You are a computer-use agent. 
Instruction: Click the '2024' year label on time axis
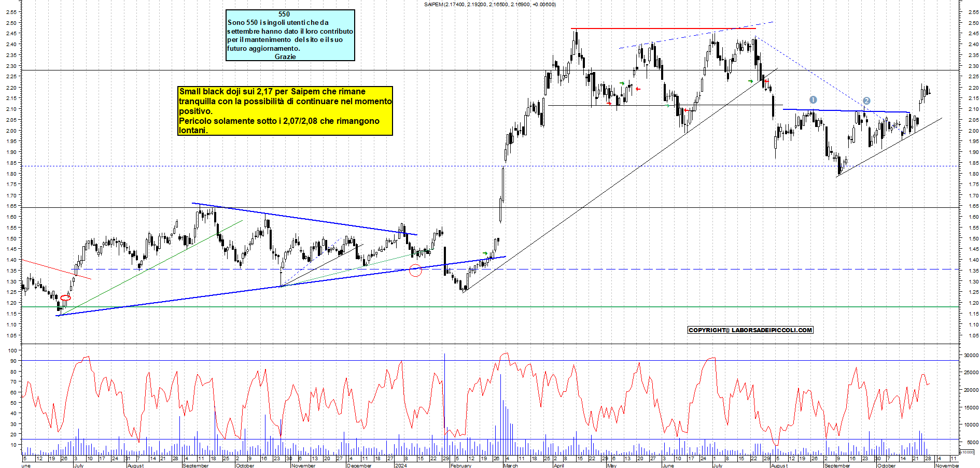pos(401,465)
